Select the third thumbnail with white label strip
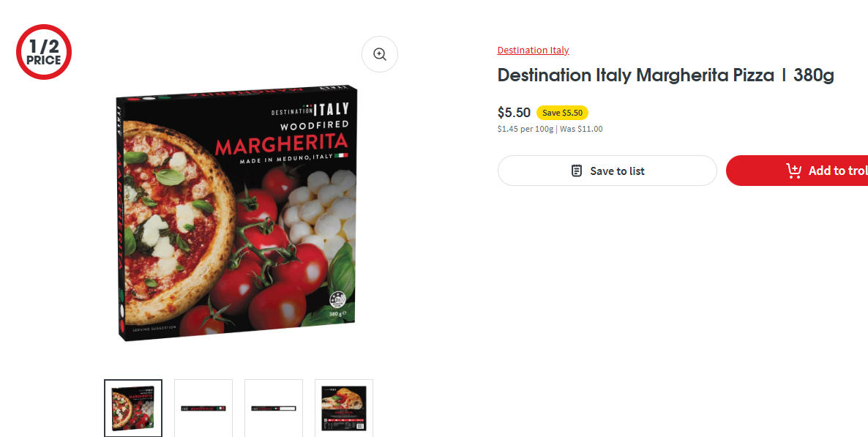This screenshot has width=868, height=437. 274,408
